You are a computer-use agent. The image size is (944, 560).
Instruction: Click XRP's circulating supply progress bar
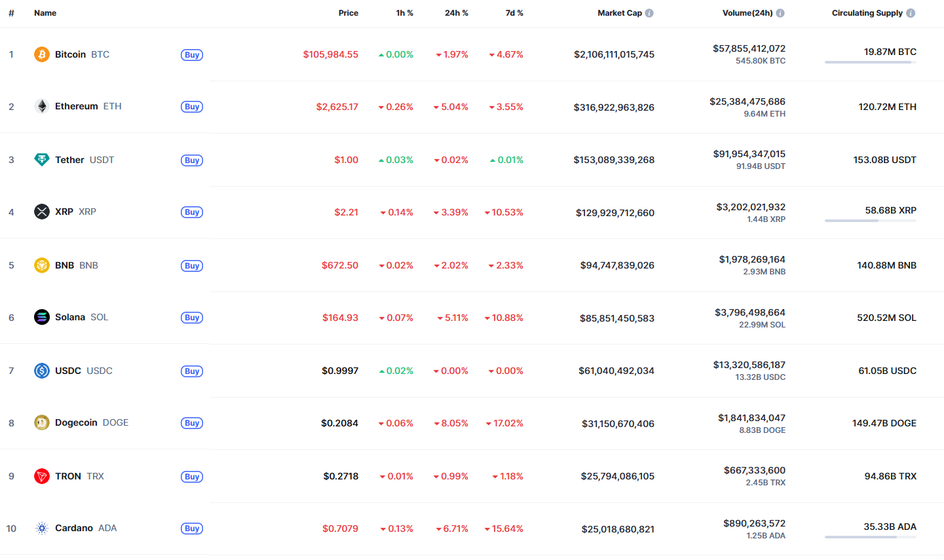pyautogui.click(x=871, y=221)
